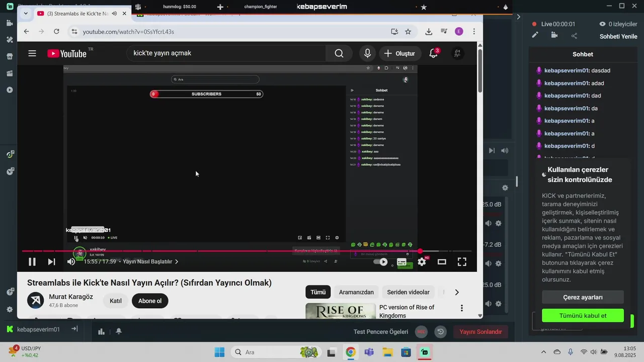
Task: Mute the YouTube tab via speaker icon
Action: (x=114, y=14)
